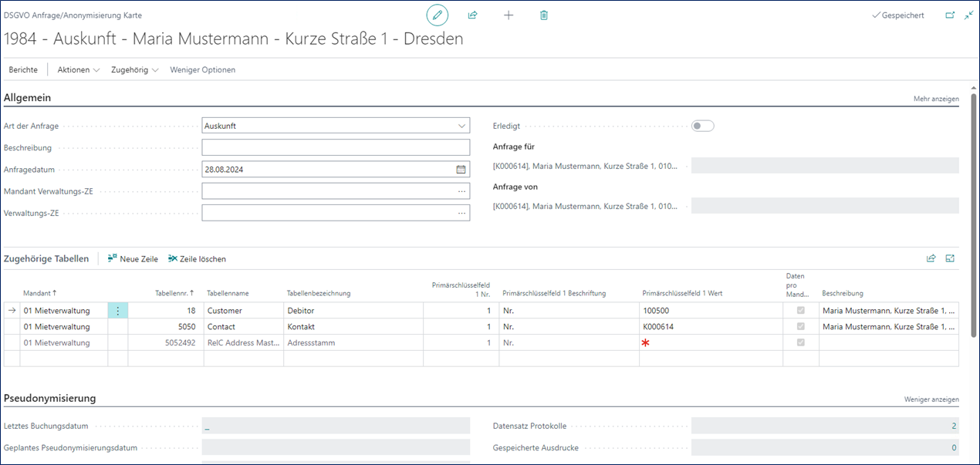
Task: Click the collapse arrows icon at top right
Action: click(968, 15)
